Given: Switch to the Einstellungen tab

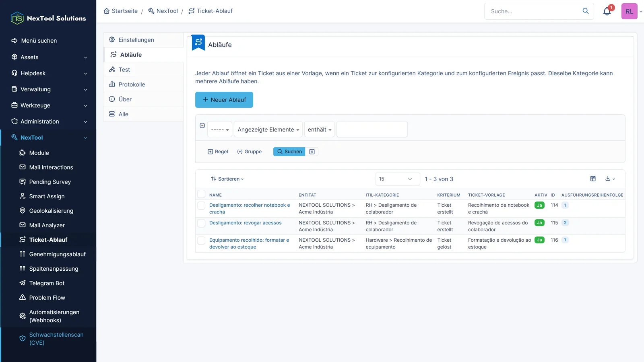Looking at the screenshot, I should [x=144, y=40].
